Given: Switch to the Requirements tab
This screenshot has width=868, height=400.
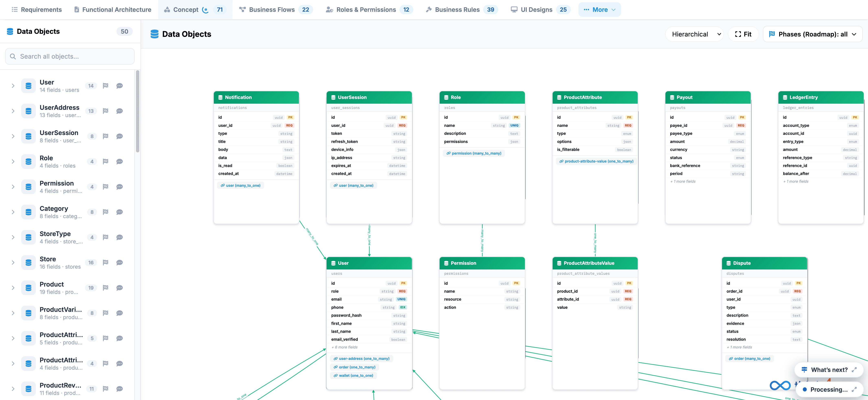Looking at the screenshot, I should coord(37,9).
